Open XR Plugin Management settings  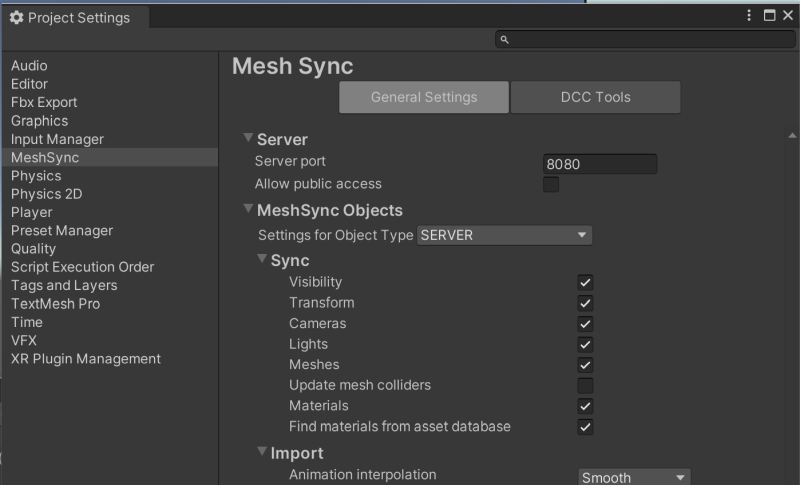[x=86, y=359]
